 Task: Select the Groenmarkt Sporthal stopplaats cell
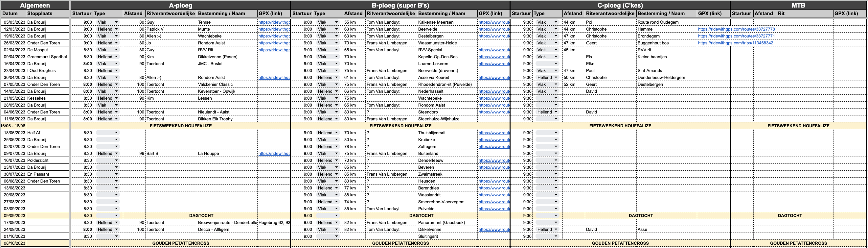pyautogui.click(x=48, y=57)
